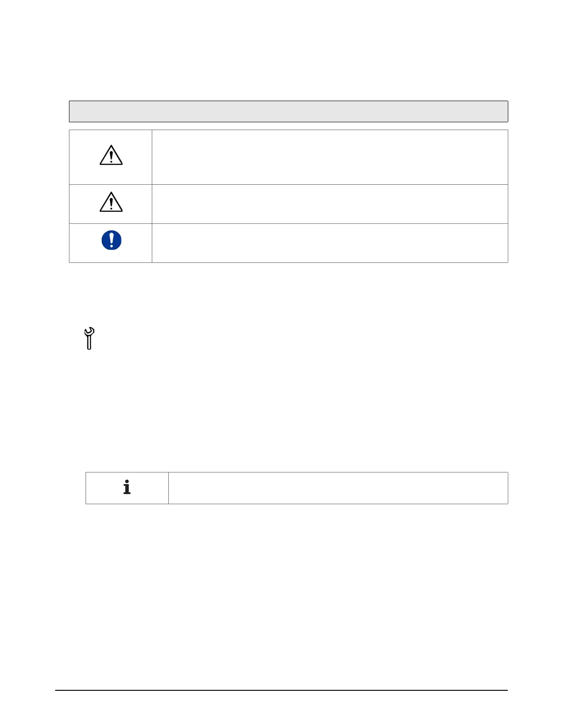The image size is (563, 728).
Task: Click the gray shaded header bar
Action: (288, 111)
